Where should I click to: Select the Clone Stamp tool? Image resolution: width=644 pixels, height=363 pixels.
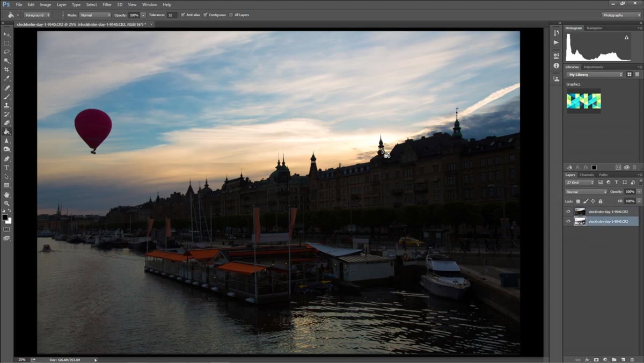7,105
